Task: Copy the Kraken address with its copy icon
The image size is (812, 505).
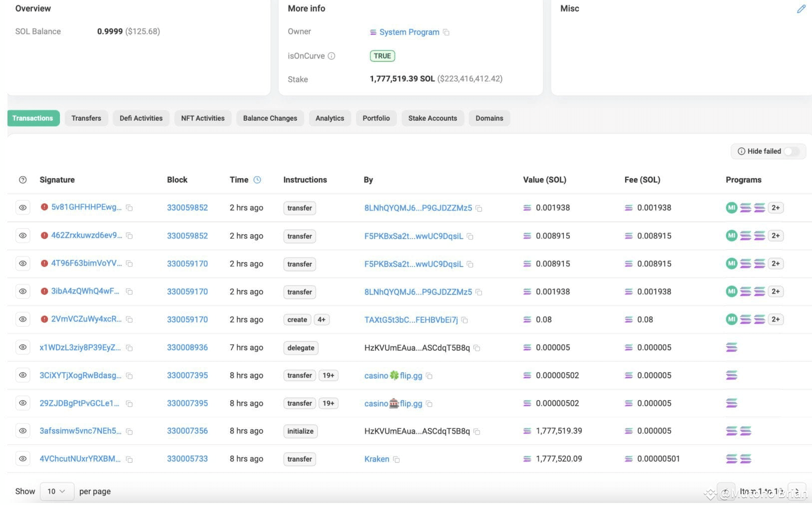Action: click(397, 459)
